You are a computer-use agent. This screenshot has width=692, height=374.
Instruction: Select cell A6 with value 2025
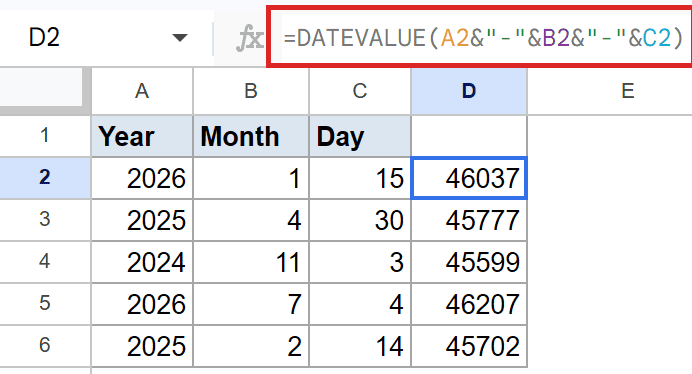click(x=142, y=346)
